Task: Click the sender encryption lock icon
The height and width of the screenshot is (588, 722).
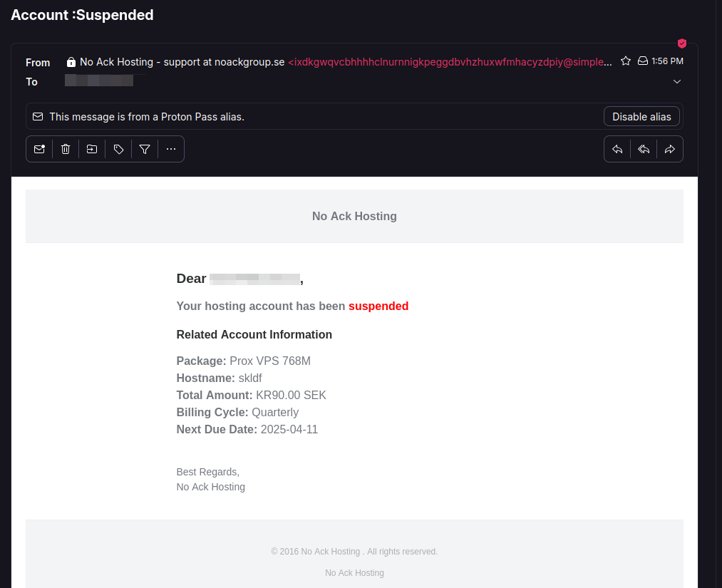Action: tap(71, 62)
